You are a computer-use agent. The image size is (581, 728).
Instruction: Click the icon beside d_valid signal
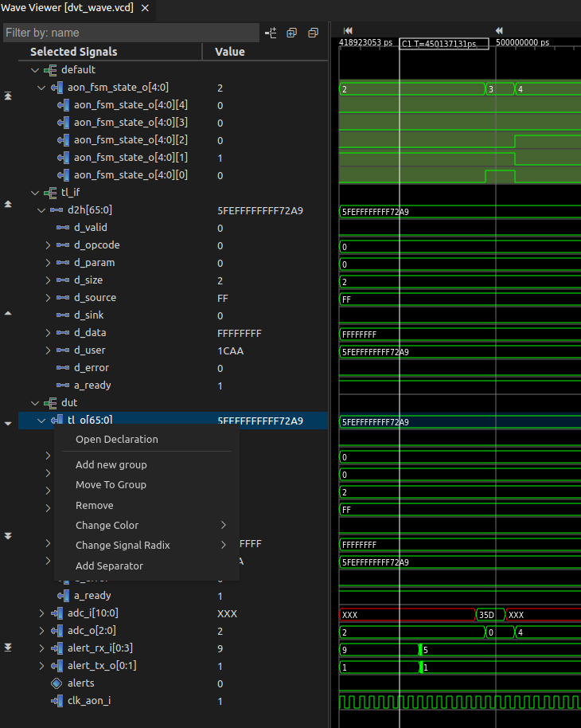coord(63,228)
